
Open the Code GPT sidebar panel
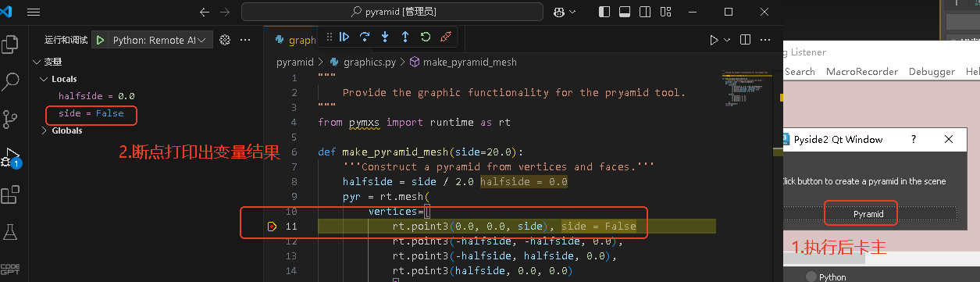pos(11,269)
